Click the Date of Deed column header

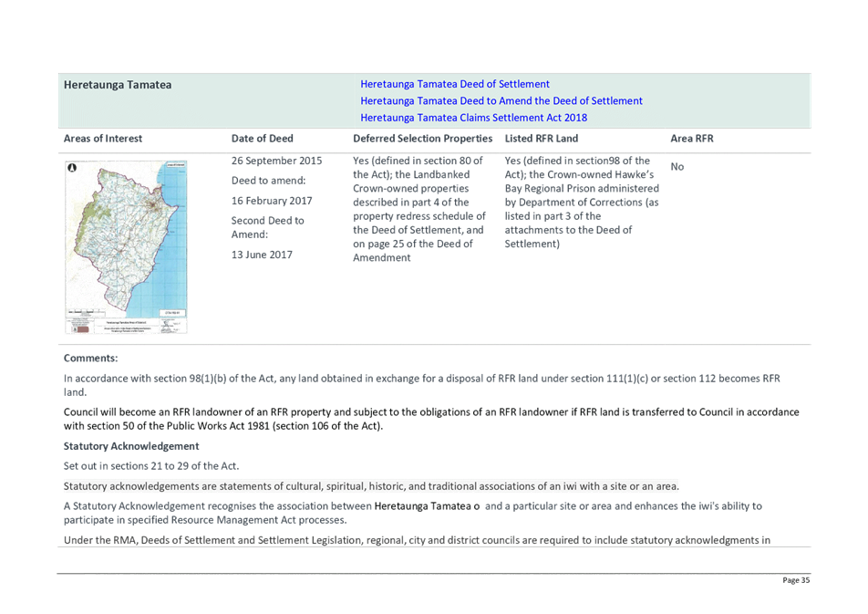[263, 139]
